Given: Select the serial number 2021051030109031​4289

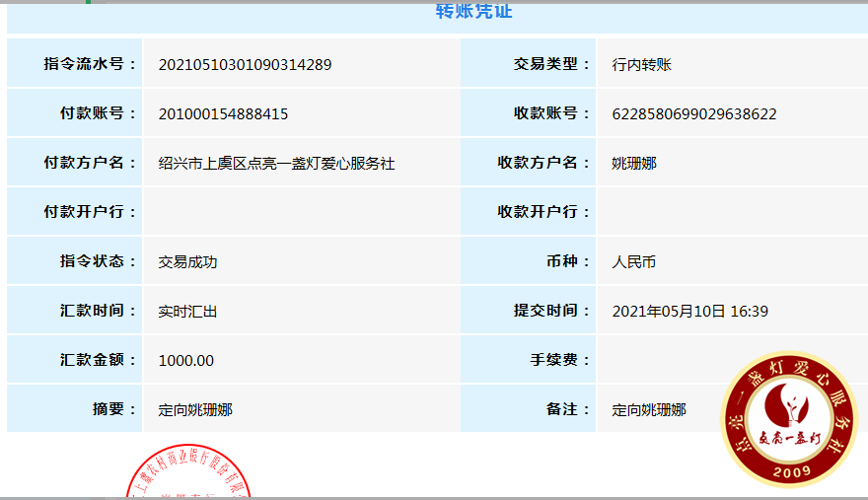Looking at the screenshot, I should tap(245, 65).
